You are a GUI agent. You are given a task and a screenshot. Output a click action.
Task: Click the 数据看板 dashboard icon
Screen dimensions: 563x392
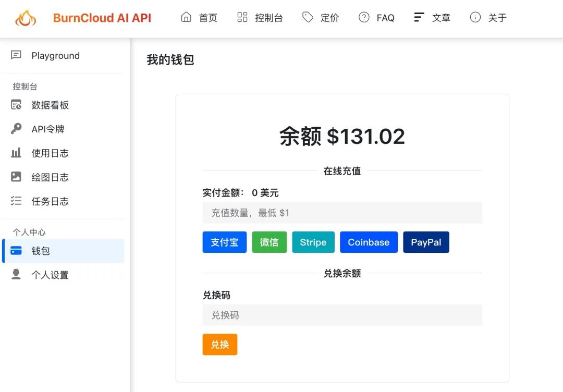click(x=16, y=104)
